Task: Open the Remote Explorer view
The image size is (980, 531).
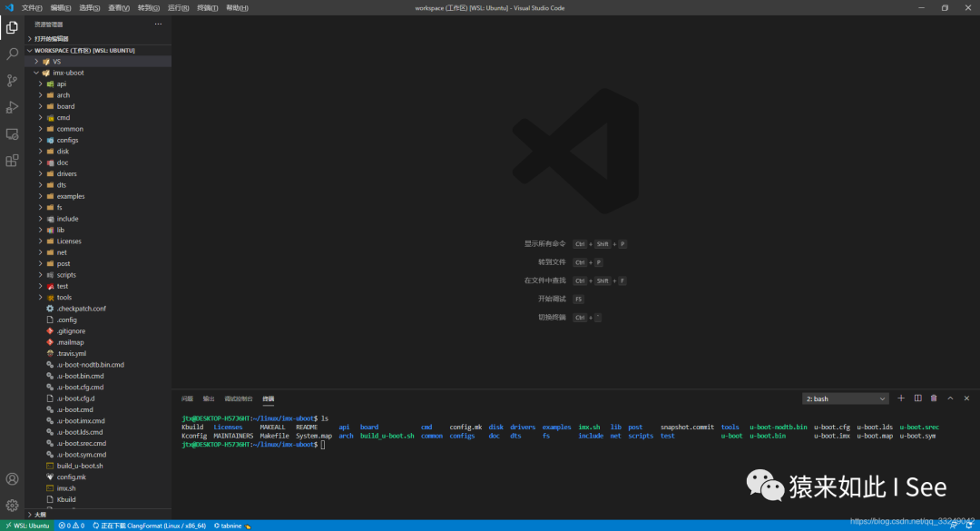Action: [x=12, y=134]
